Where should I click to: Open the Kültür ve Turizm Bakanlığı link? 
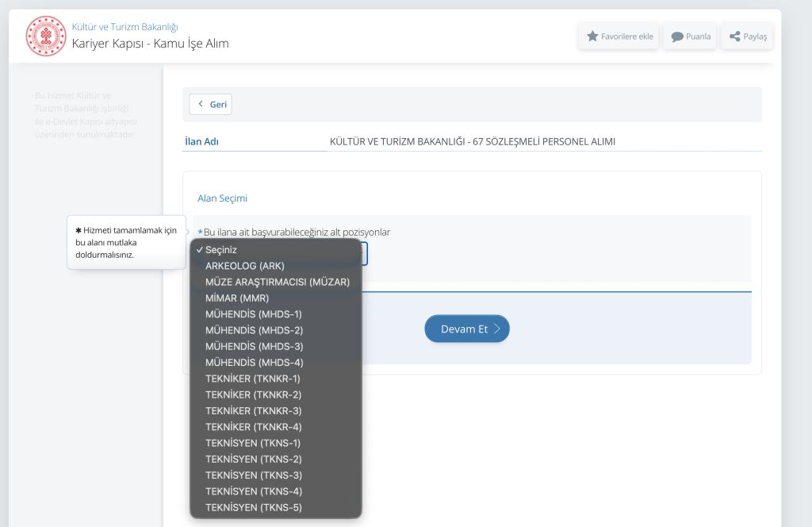coord(124,27)
